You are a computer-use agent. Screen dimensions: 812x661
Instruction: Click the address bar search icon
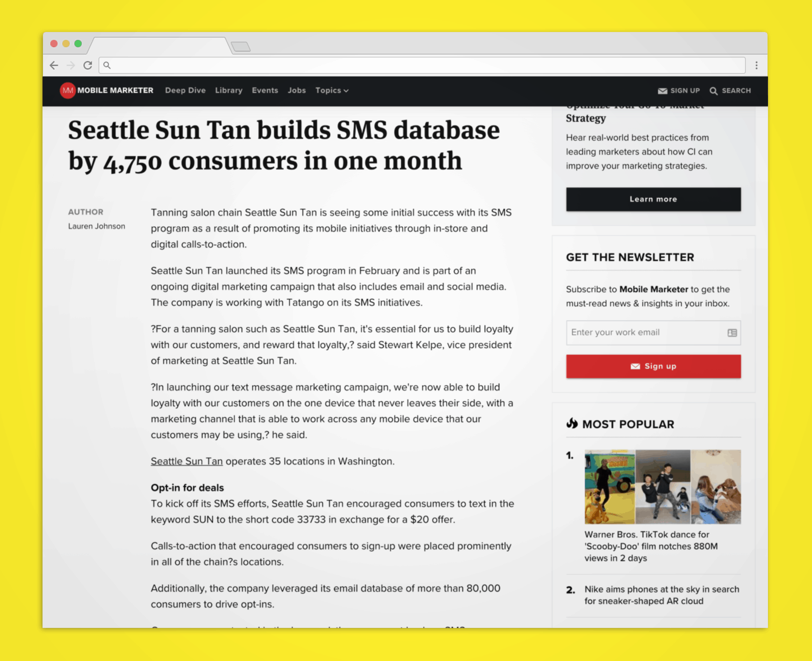pyautogui.click(x=107, y=65)
